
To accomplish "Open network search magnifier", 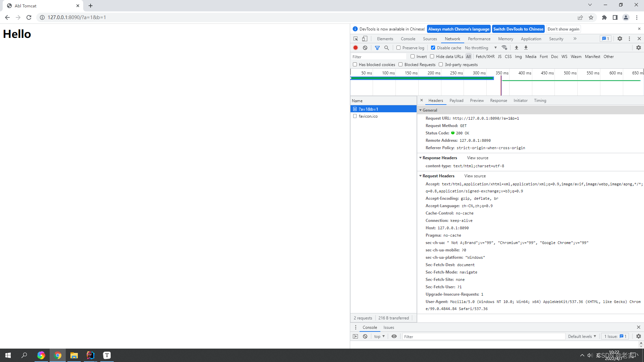I will [386, 48].
